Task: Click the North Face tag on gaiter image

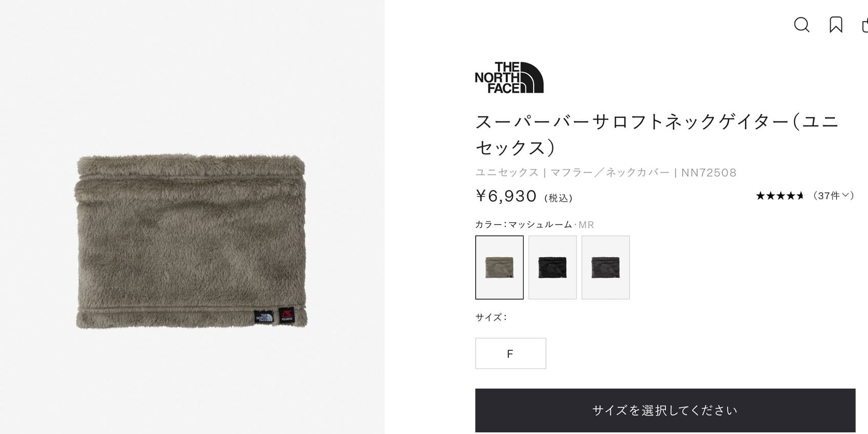Action: click(x=265, y=317)
